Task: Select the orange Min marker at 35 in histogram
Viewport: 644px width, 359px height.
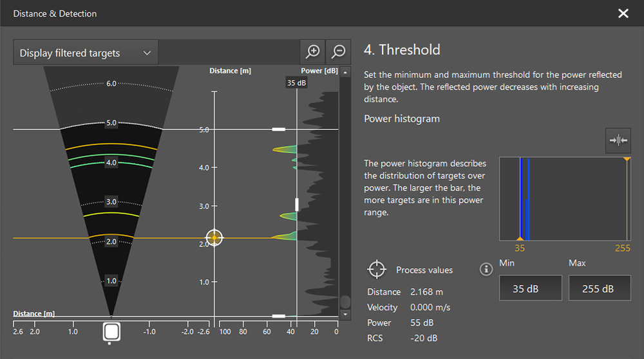Action: coord(520,239)
